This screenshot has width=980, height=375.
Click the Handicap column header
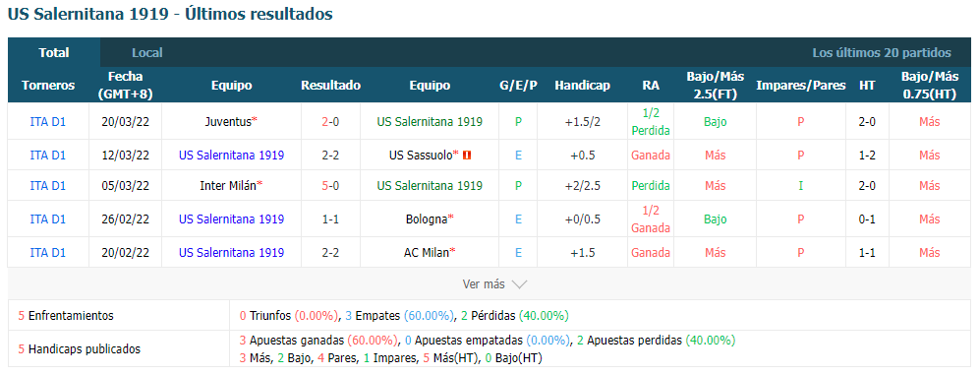(582, 86)
